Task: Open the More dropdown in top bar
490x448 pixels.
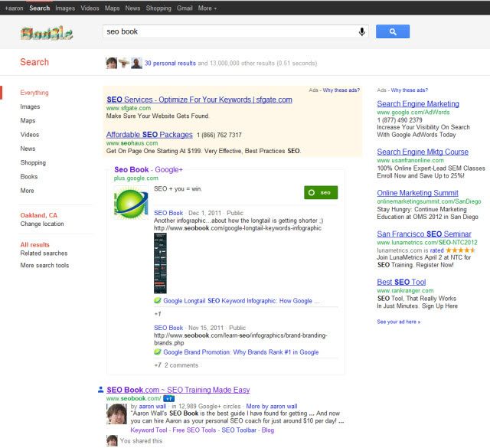Action: tap(207, 8)
